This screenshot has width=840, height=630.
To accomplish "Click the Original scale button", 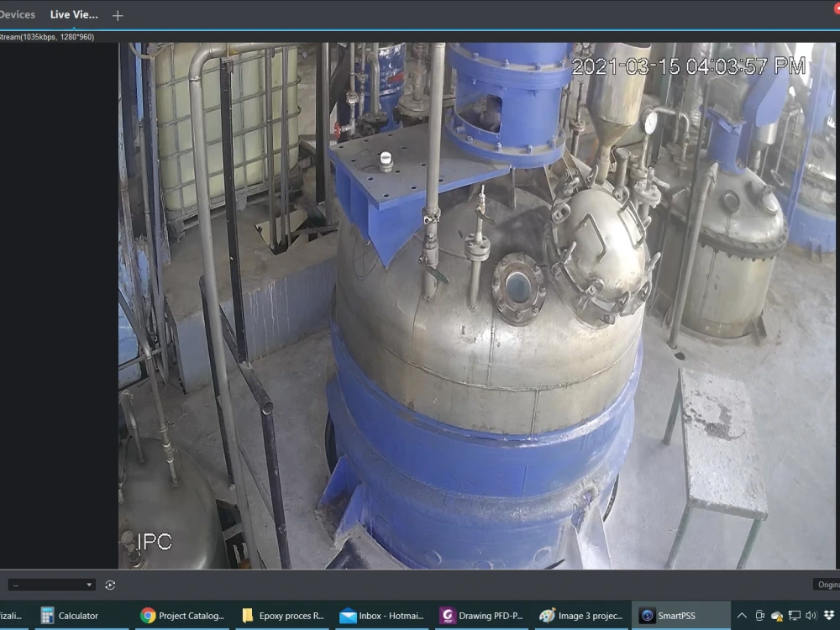I will tap(827, 584).
